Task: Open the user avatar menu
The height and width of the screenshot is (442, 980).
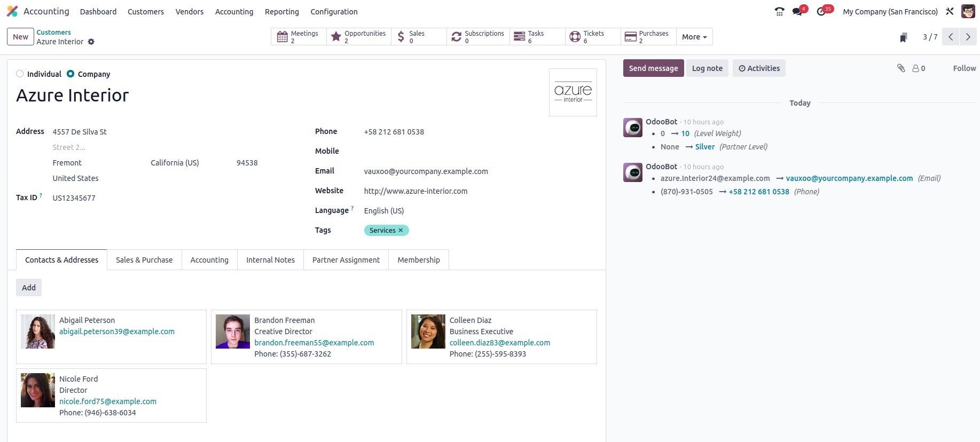Action: 968,11
